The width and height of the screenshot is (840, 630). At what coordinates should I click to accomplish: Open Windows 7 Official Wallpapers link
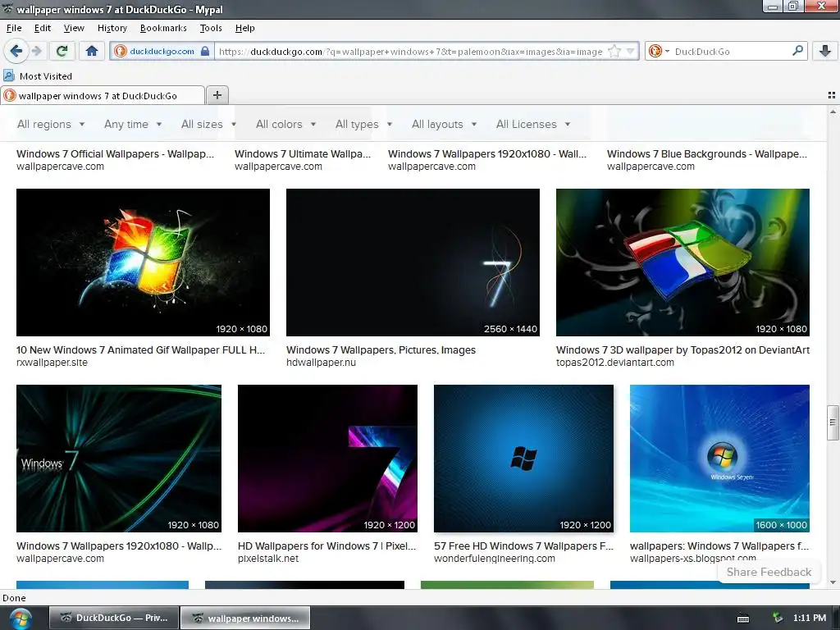coord(115,153)
